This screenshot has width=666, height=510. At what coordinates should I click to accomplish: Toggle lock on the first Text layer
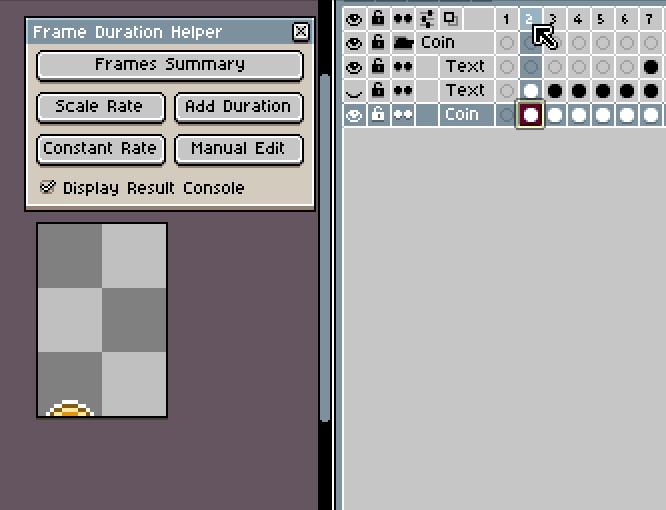(378, 67)
